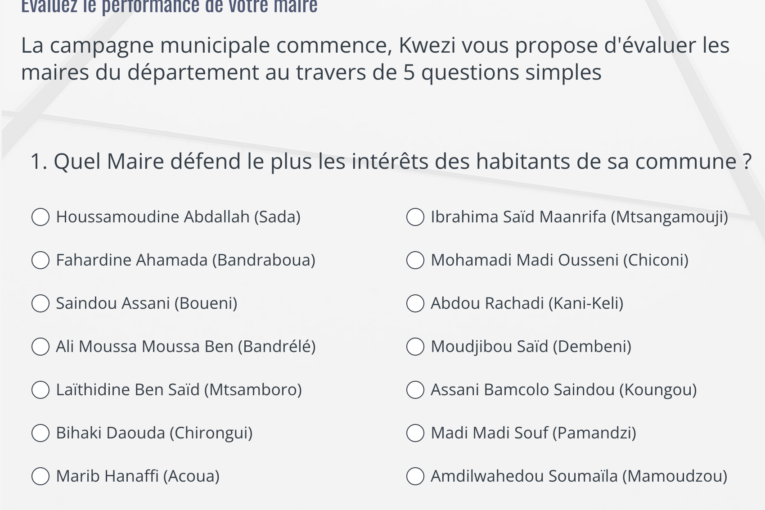765x510 pixels.
Task: Pick Saindou Assani (Boueni) radio option
Action: (x=41, y=303)
